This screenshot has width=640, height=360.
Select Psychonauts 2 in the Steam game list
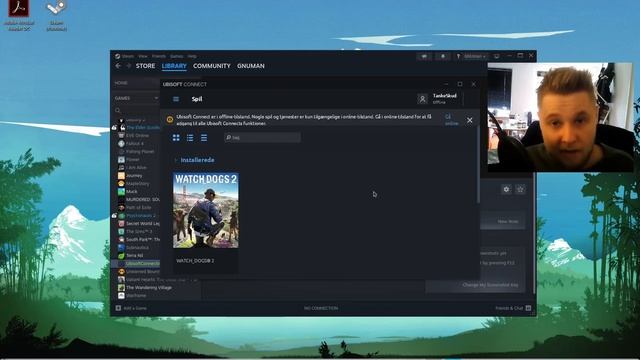[140, 216]
